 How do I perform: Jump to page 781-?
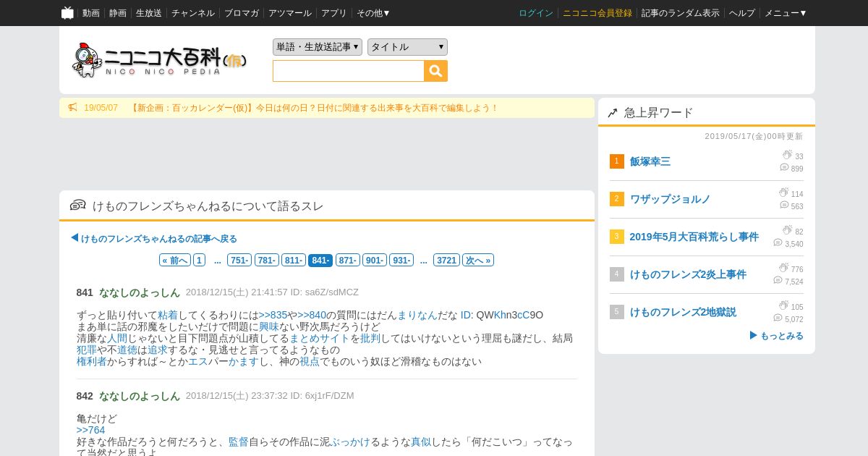pos(266,261)
